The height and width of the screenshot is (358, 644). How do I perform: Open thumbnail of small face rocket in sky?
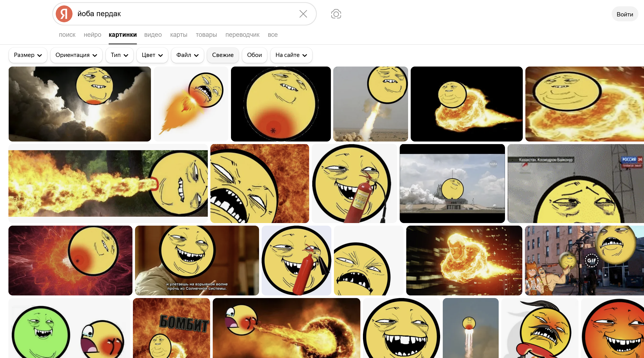point(471,328)
